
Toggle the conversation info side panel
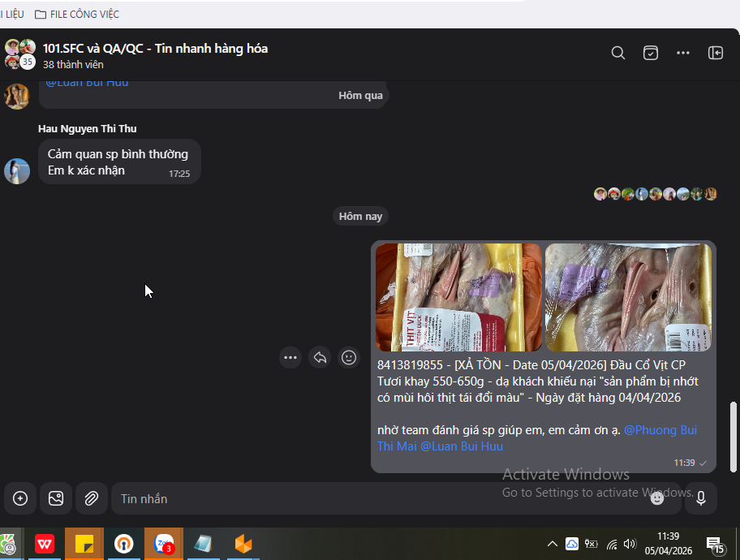click(x=716, y=53)
